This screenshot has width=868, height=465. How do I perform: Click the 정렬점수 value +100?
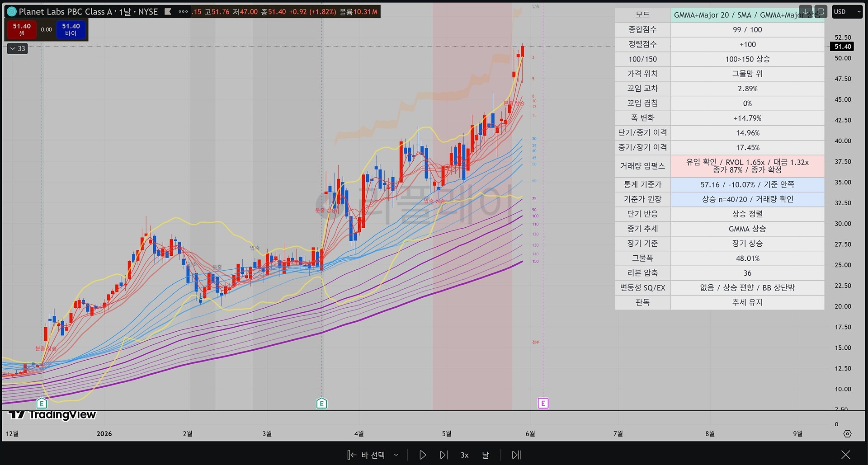747,44
